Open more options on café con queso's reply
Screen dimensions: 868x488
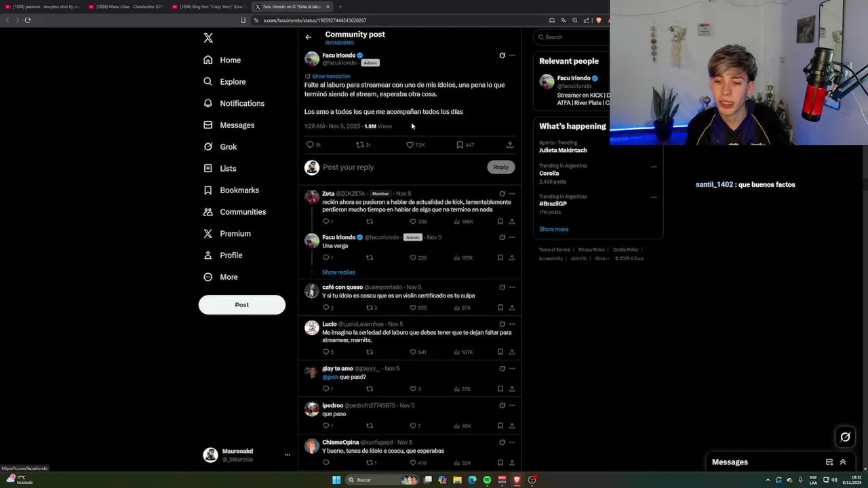coord(512,287)
